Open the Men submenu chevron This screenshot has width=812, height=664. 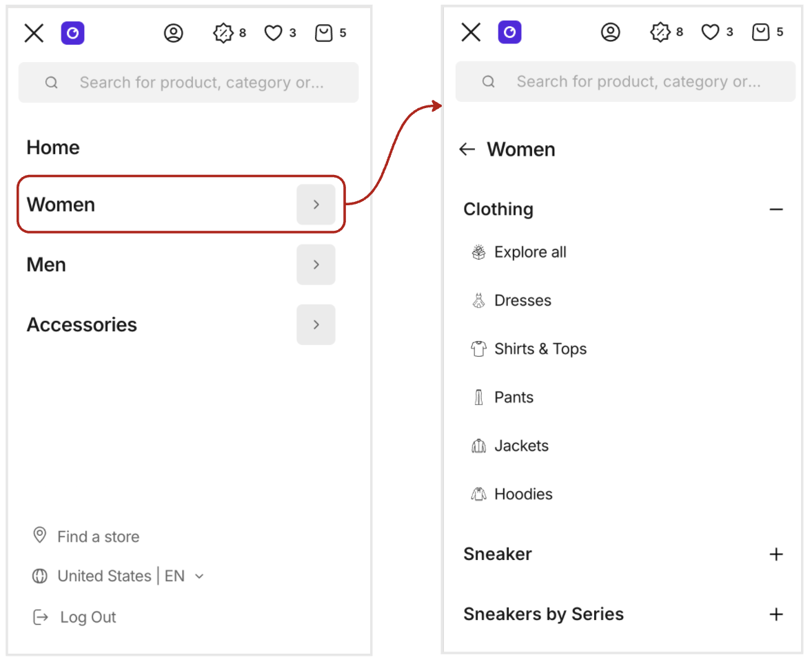point(316,264)
